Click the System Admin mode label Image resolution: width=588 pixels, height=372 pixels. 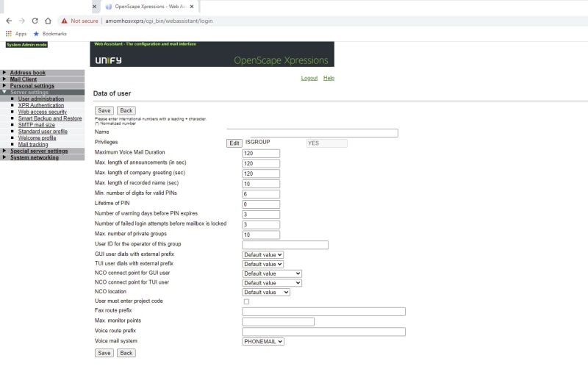tap(26, 45)
